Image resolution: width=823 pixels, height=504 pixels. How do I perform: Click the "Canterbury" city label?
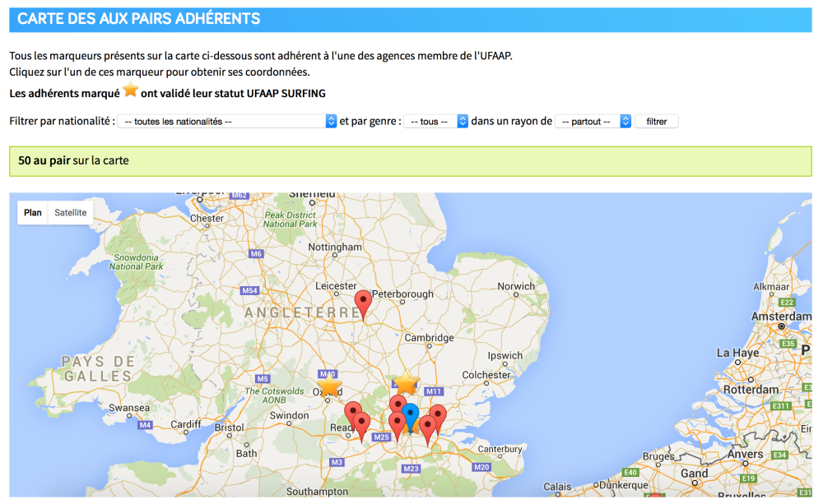500,449
